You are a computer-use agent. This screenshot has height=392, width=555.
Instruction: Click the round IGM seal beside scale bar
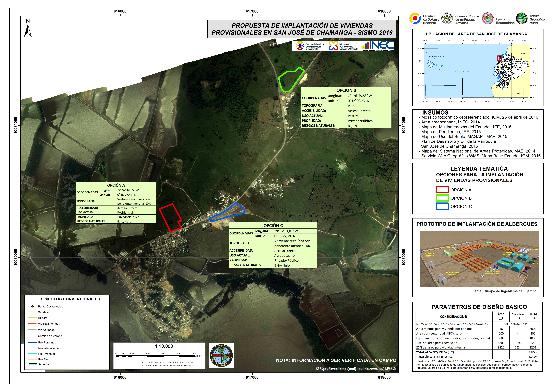(x=221, y=355)
